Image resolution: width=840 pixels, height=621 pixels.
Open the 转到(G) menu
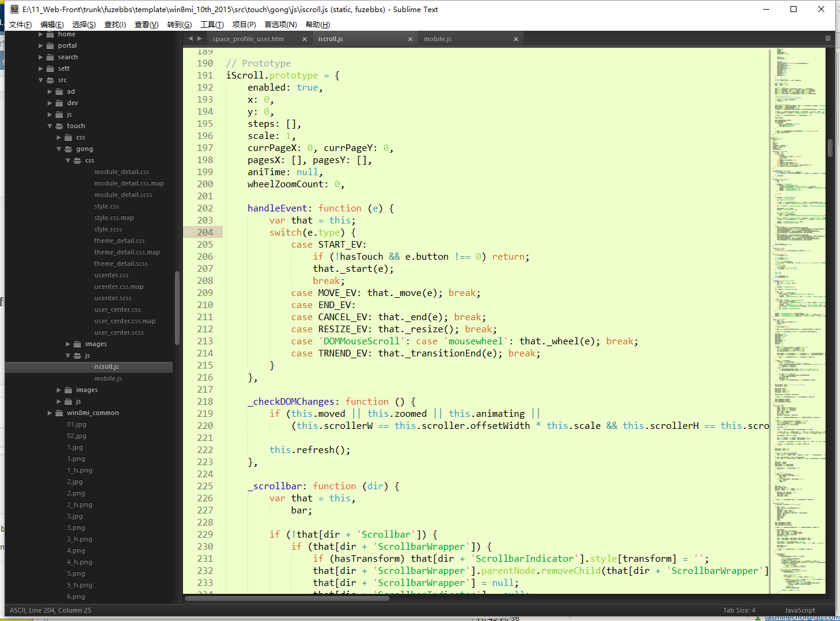pyautogui.click(x=179, y=25)
